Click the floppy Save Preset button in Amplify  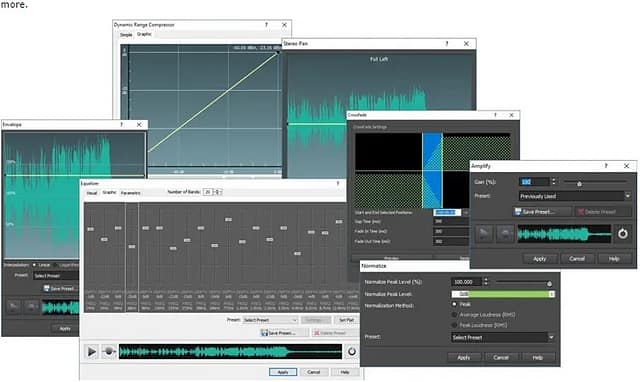coord(541,212)
